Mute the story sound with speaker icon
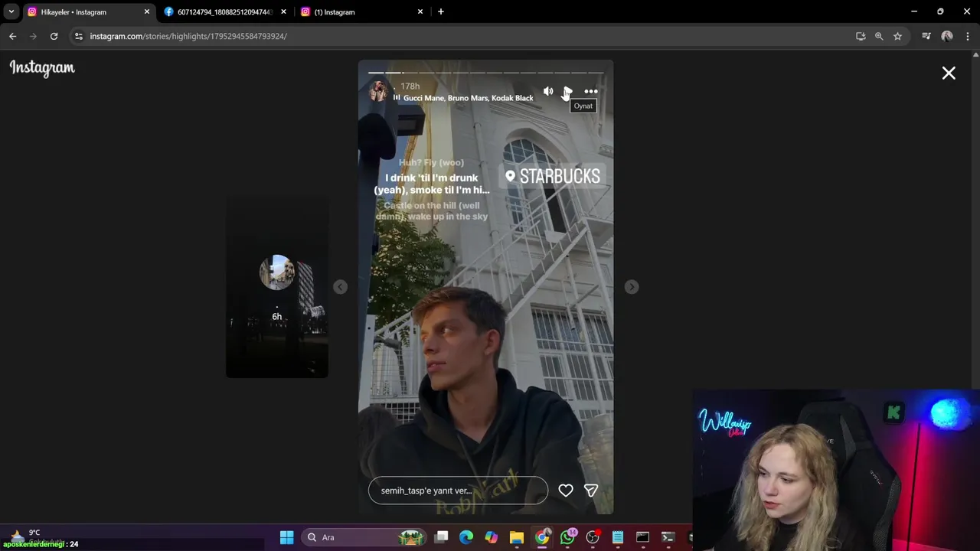Screen dimensions: 980x551 (x=548, y=92)
